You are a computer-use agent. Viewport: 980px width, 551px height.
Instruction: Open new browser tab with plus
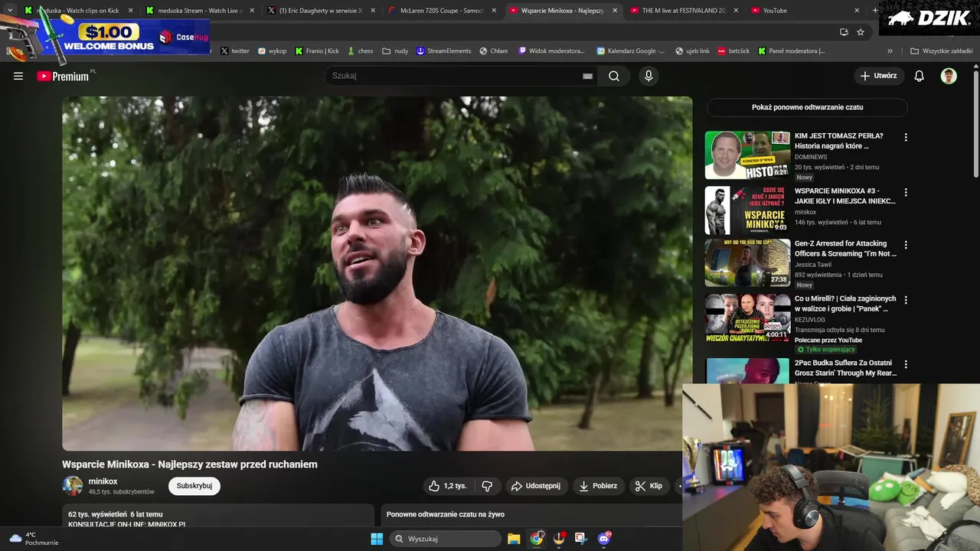pos(875,11)
